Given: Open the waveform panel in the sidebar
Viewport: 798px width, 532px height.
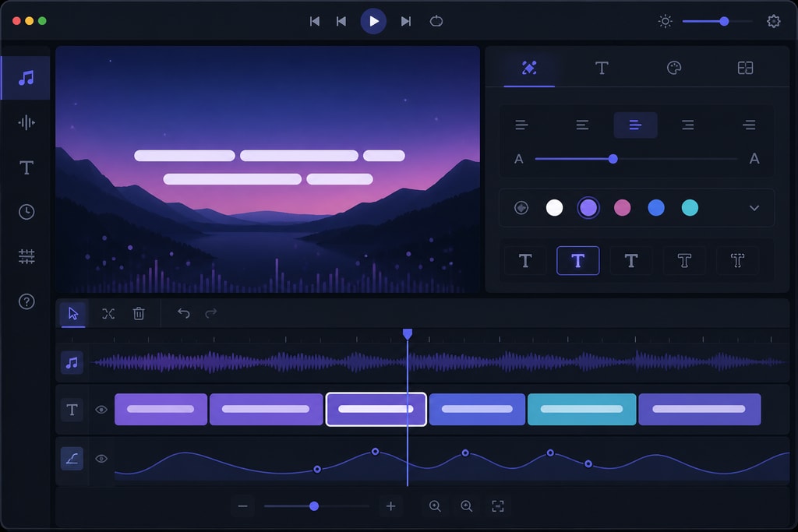Looking at the screenshot, I should point(26,122).
